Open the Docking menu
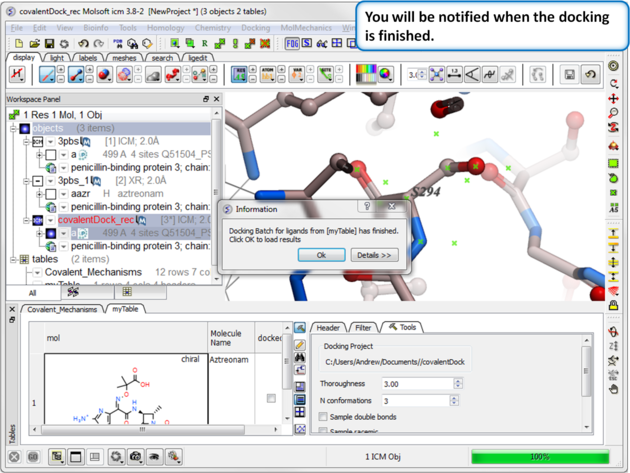The image size is (630, 473). 256,28
